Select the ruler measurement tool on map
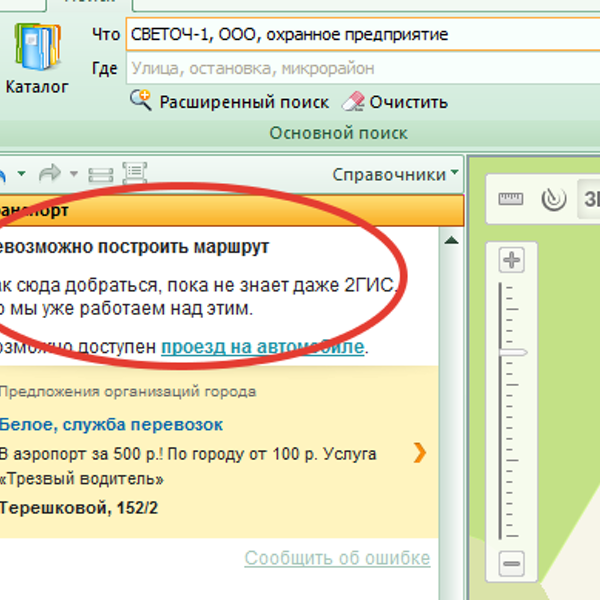Screen dimensions: 600x600 [511, 199]
